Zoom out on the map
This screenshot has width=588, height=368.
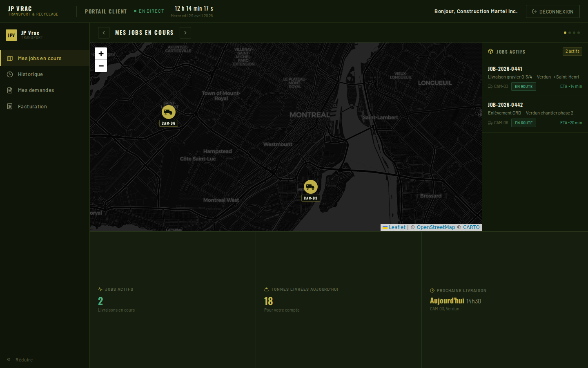tap(101, 66)
